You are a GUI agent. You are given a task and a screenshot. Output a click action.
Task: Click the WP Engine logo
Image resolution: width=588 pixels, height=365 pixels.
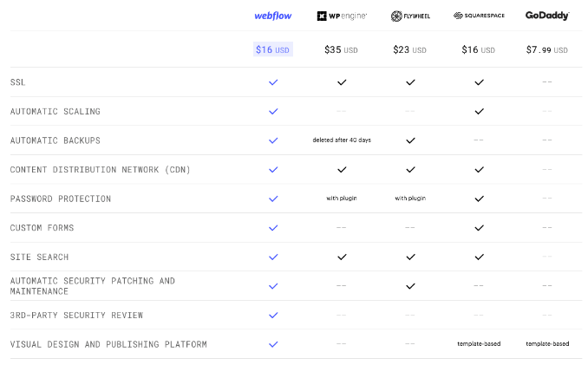pos(342,16)
